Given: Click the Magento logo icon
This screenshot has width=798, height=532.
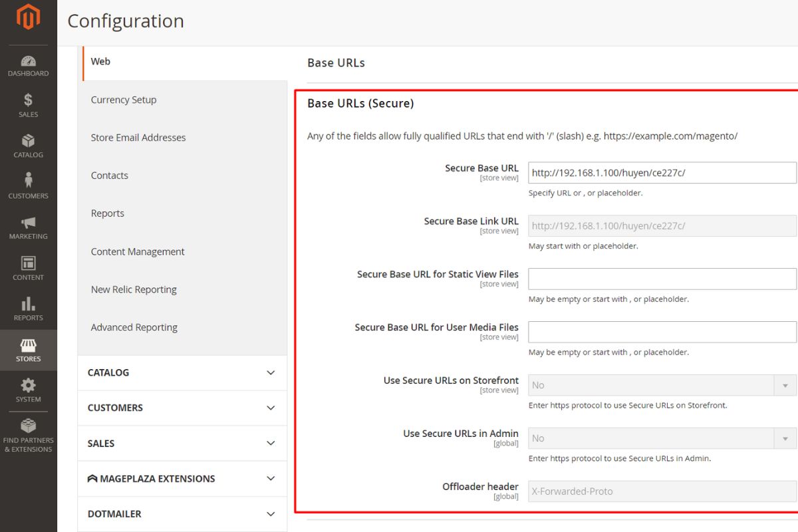Looking at the screenshot, I should 28,18.
